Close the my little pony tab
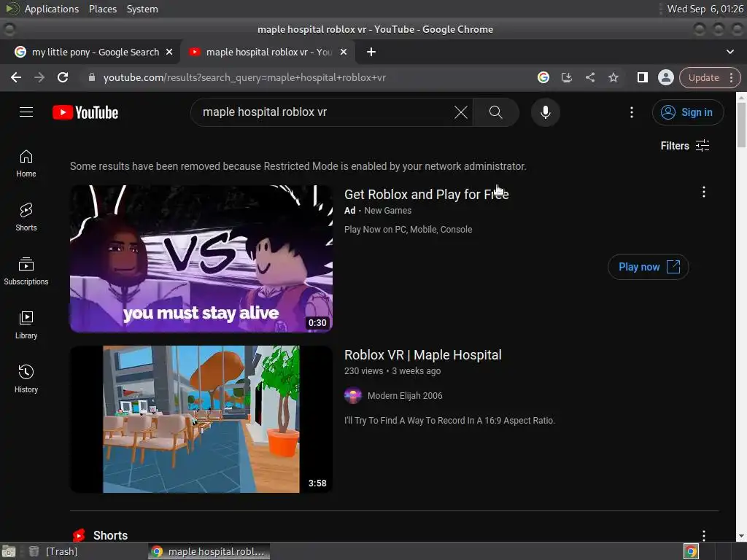 169,52
